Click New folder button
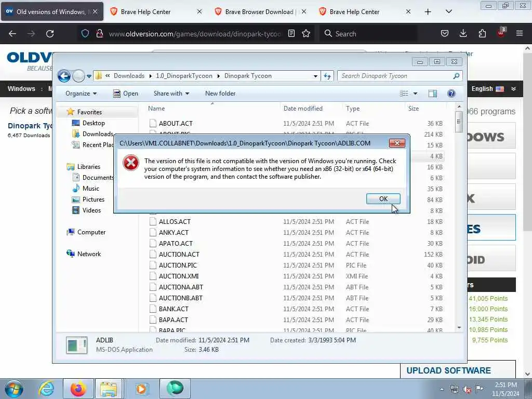532x399 pixels. [x=220, y=94]
